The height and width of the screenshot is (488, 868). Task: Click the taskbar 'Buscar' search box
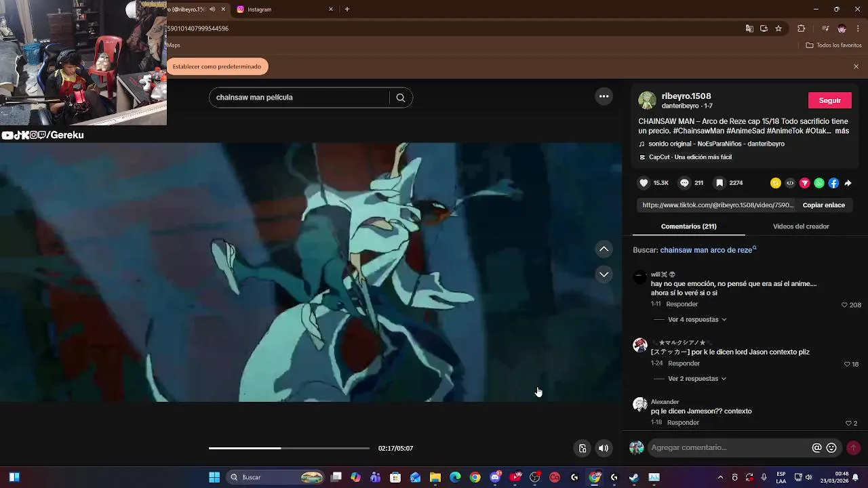tap(275, 477)
